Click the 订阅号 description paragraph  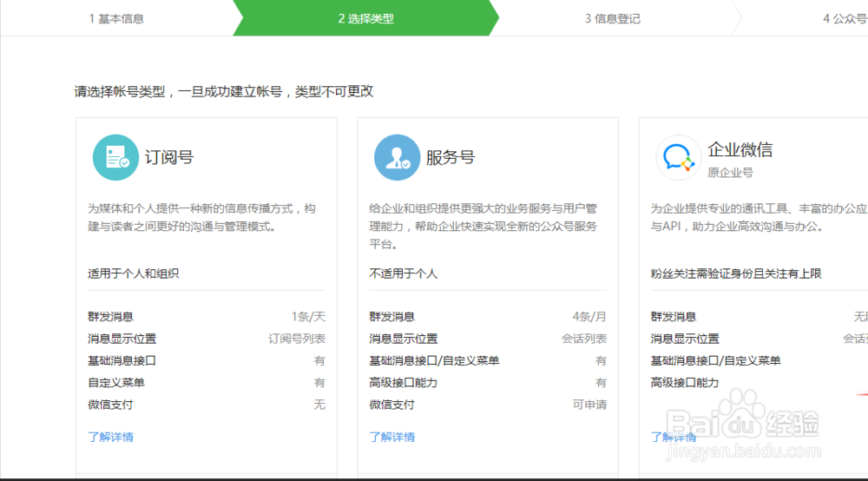pyautogui.click(x=202, y=218)
